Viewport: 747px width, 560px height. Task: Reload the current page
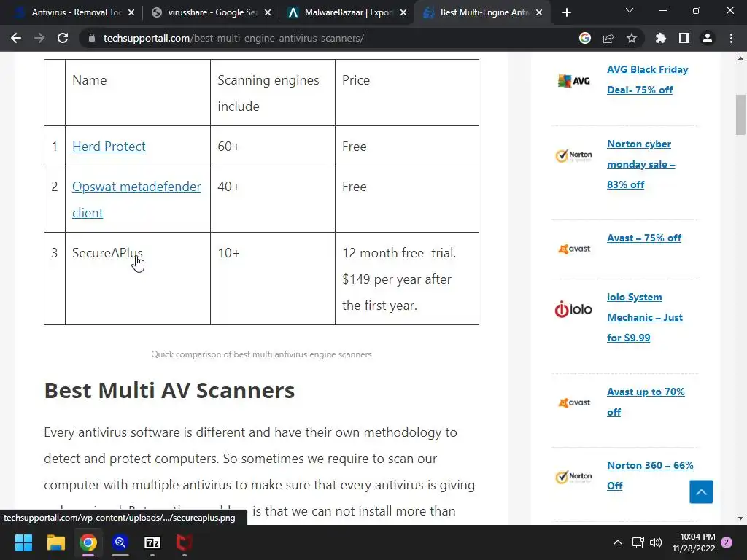click(x=63, y=38)
